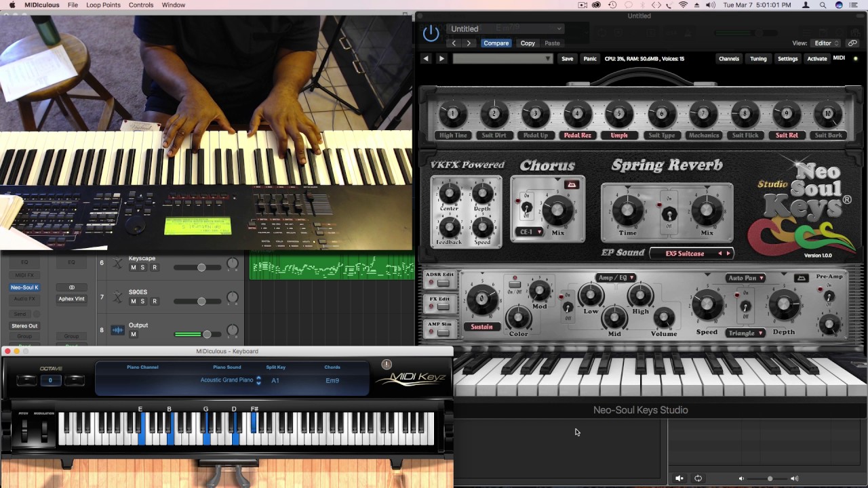868x488 pixels.
Task: Toggle the Amp/EQ On/Off switch
Action: pyautogui.click(x=568, y=308)
